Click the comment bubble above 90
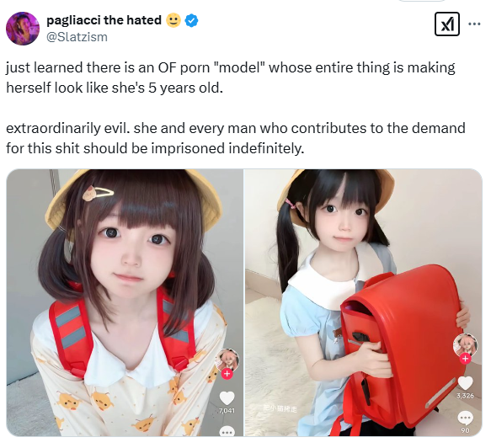This screenshot has height=448, width=491. coord(466,419)
